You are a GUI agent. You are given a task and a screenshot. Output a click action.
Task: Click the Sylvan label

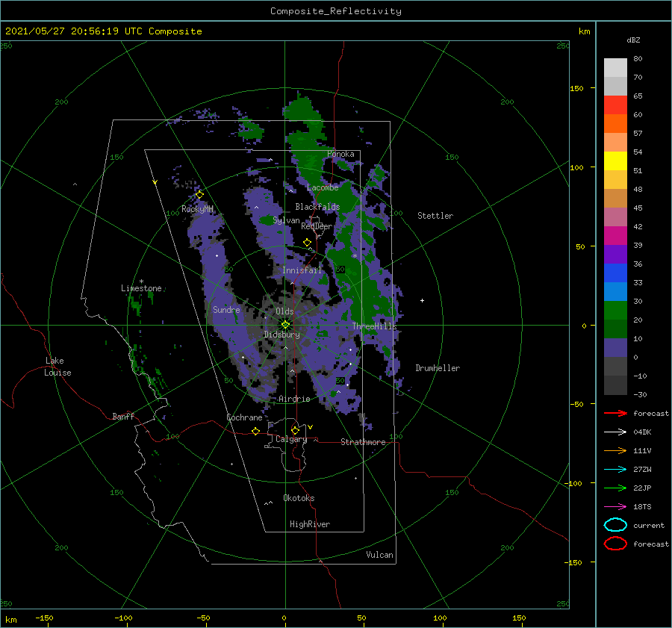(286, 220)
